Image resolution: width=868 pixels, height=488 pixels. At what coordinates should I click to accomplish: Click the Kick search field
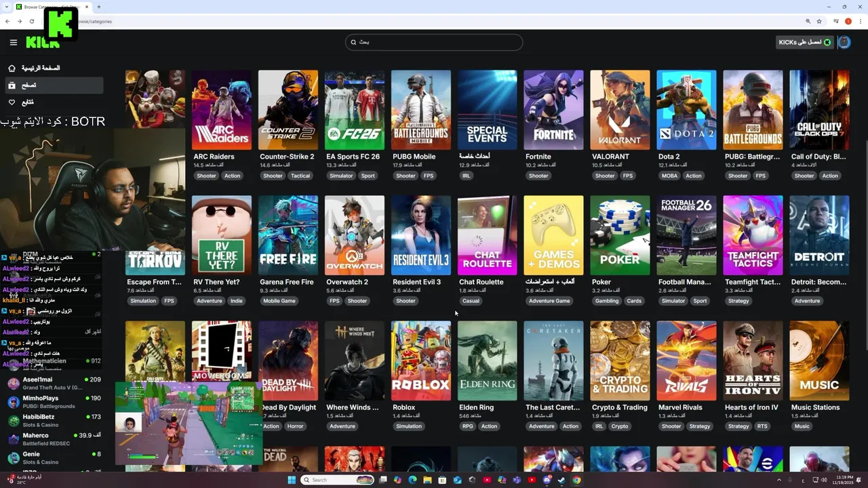tap(434, 42)
